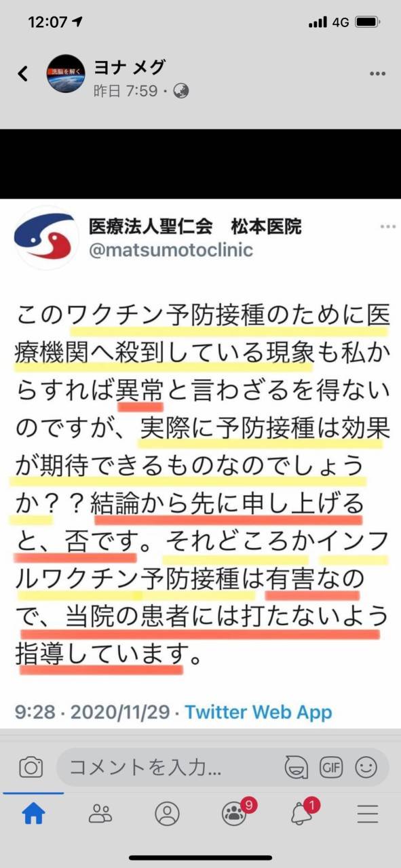Tap the public globe privacy icon
The height and width of the screenshot is (868, 401).
click(181, 91)
